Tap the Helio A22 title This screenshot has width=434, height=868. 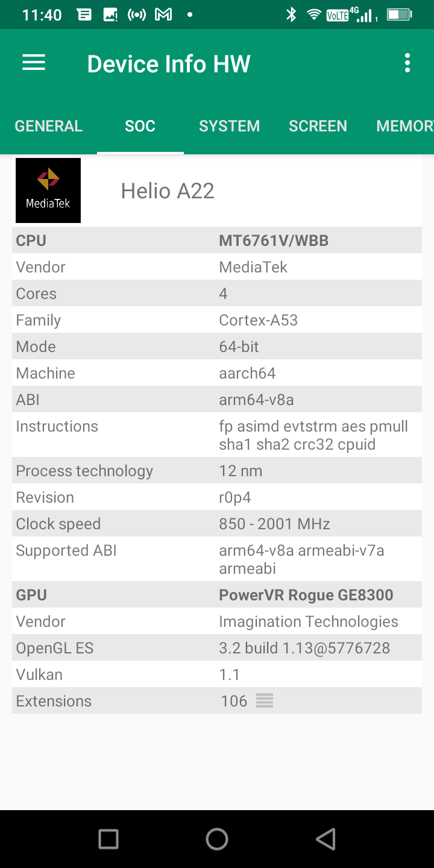[168, 191]
